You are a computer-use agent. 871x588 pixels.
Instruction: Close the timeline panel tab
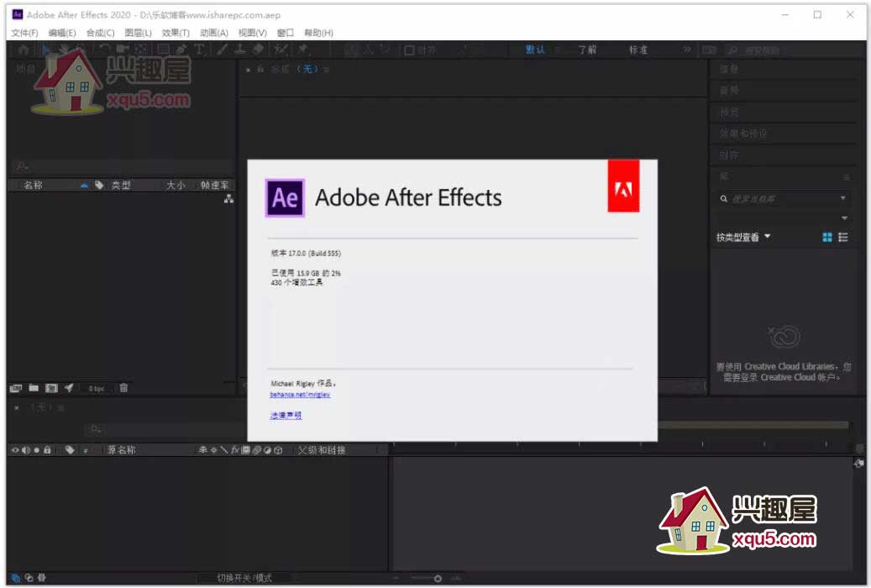point(17,407)
